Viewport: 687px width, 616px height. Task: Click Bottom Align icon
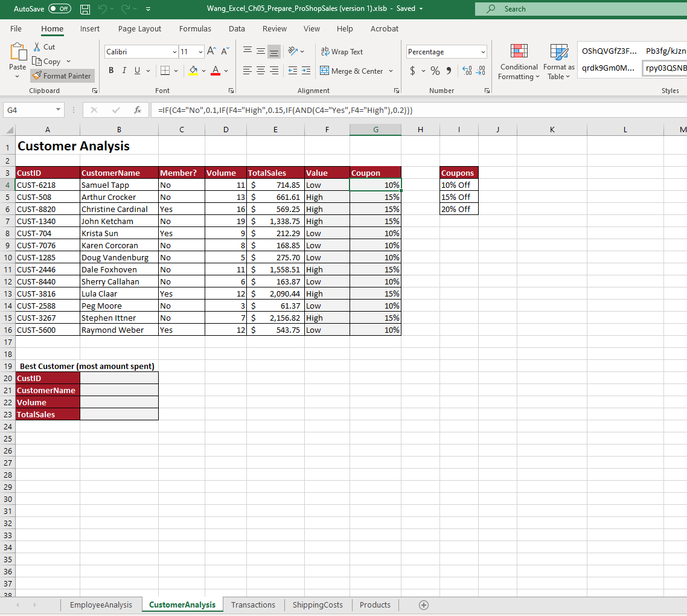click(x=274, y=51)
